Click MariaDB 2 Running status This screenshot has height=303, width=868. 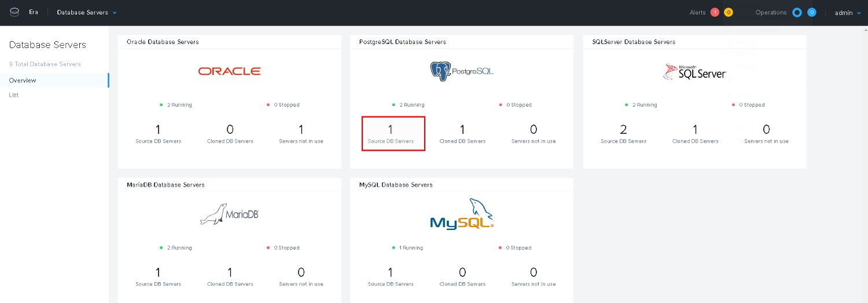pos(176,248)
